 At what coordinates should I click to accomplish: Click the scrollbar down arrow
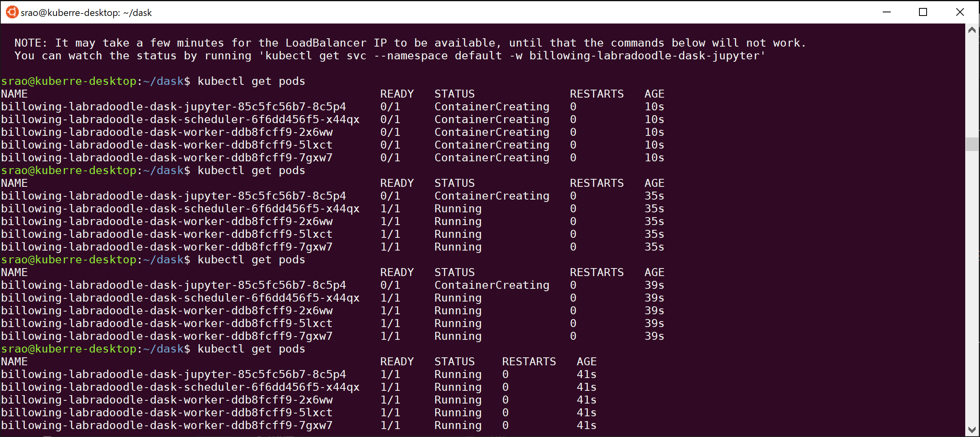click(x=972, y=430)
